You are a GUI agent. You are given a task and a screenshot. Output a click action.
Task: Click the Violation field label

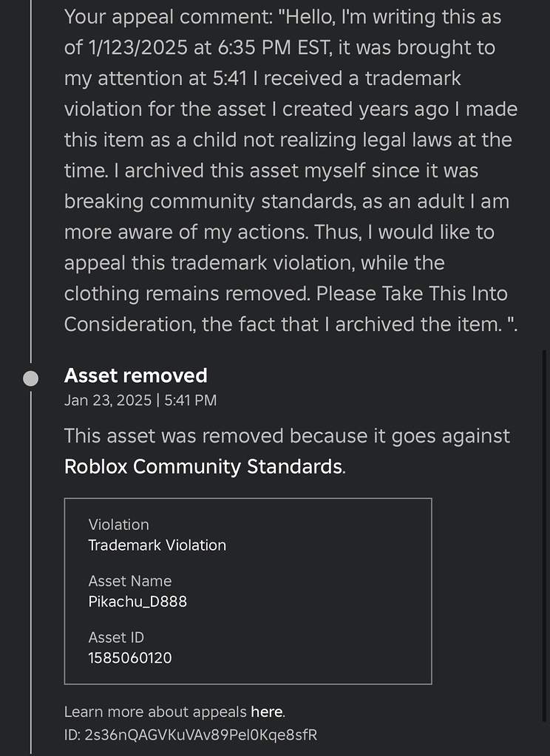(118, 525)
